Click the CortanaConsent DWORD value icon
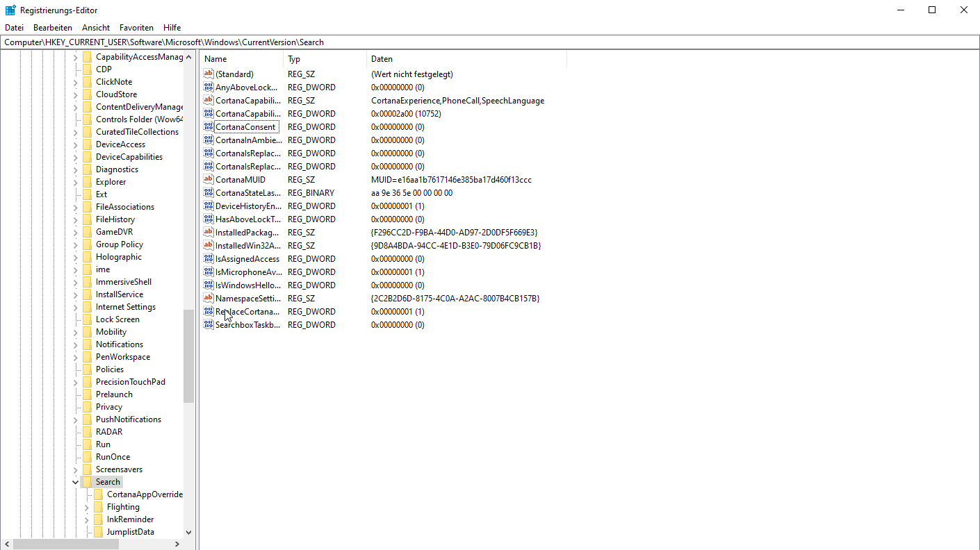 point(209,127)
